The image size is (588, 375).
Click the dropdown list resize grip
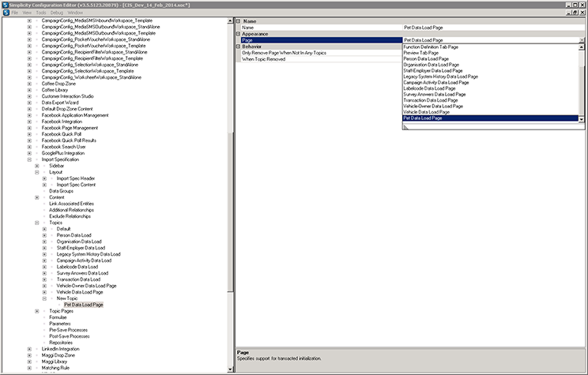[405, 127]
